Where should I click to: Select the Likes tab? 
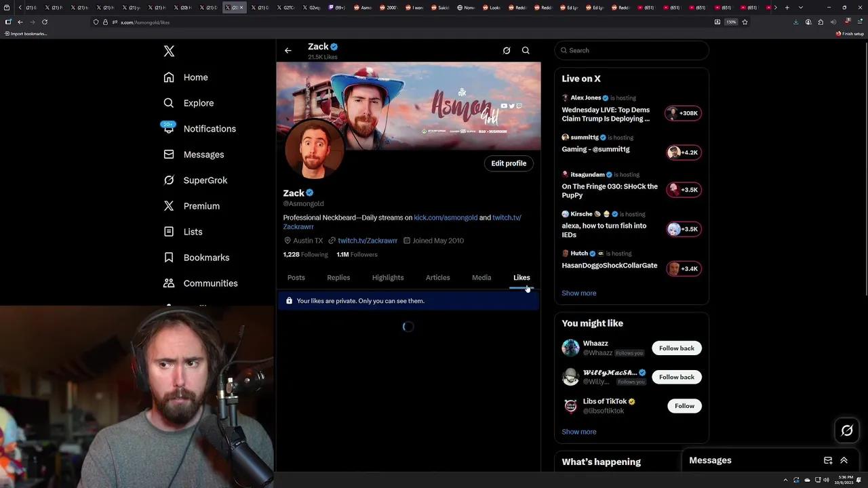point(521,278)
